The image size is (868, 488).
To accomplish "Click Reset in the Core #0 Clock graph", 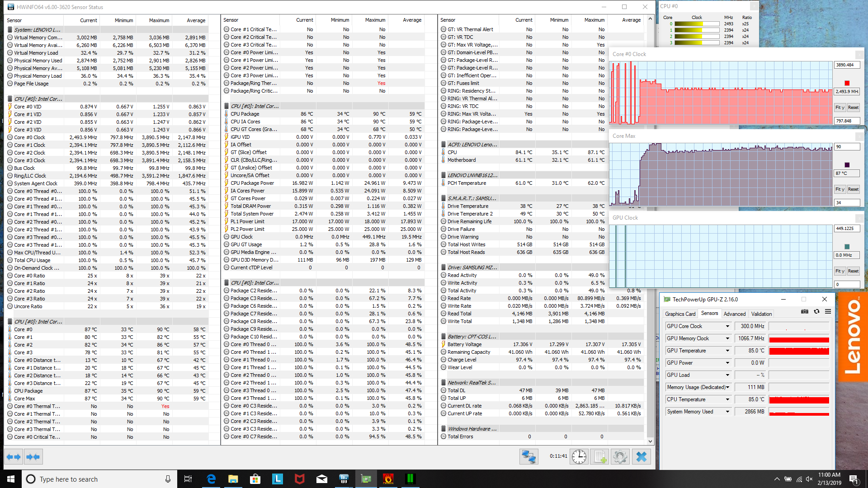I will [x=853, y=108].
